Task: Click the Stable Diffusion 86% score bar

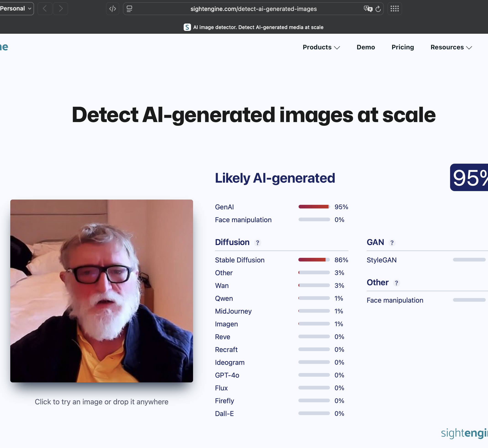Action: pyautogui.click(x=314, y=260)
